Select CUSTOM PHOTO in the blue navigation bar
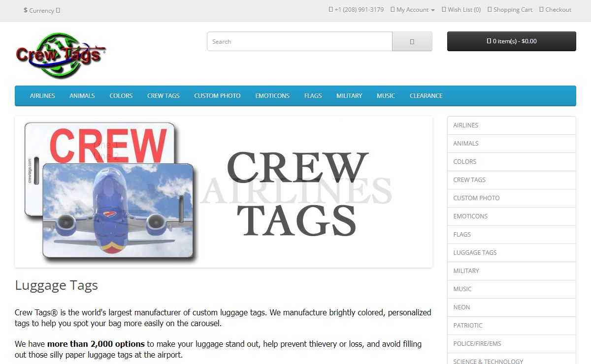This screenshot has height=364, width=591. click(217, 96)
